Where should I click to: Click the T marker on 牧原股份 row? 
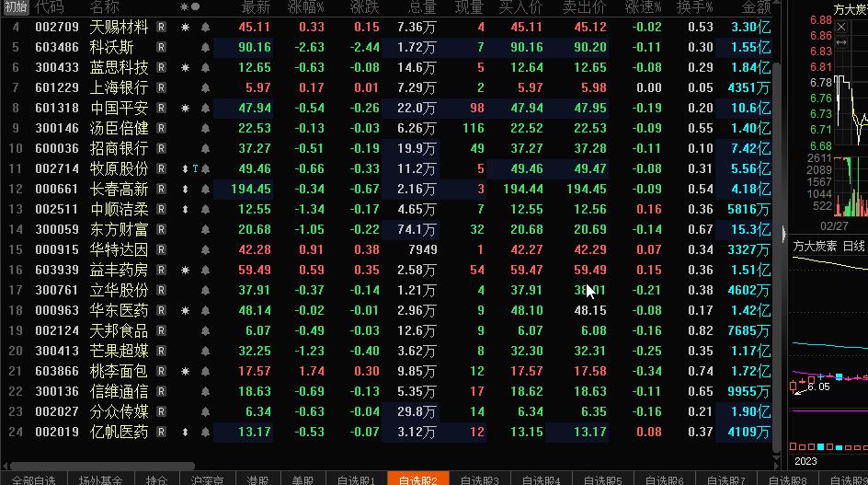(195, 169)
